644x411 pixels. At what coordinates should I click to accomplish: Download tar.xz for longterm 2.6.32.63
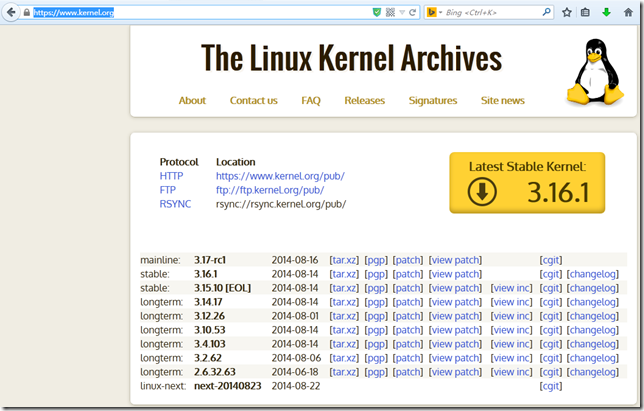344,372
